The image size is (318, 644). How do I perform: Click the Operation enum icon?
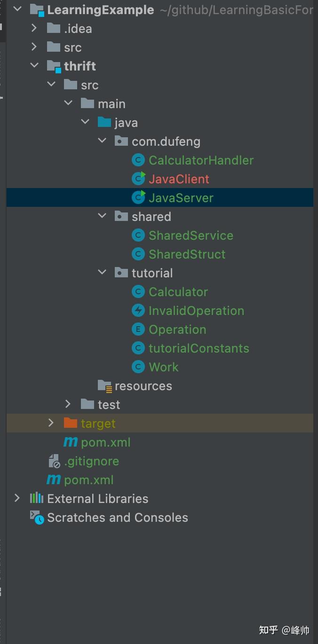[138, 330]
